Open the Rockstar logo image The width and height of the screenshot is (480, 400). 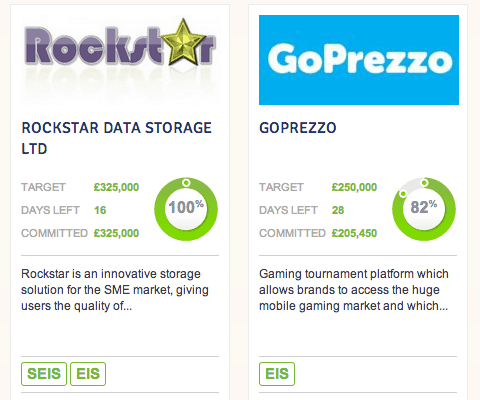tap(120, 60)
